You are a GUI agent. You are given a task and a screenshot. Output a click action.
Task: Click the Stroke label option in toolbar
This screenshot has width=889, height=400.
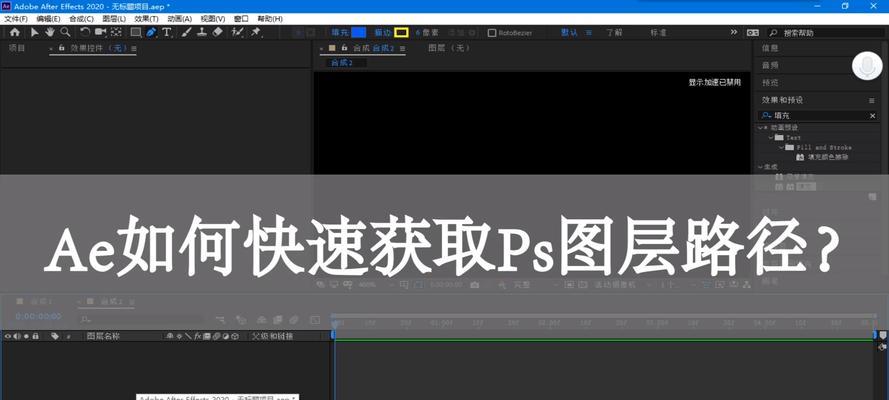click(x=383, y=33)
